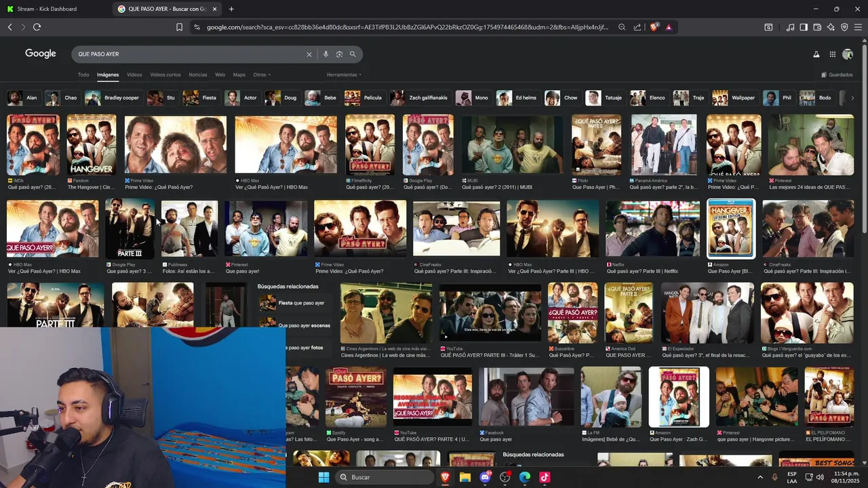The width and height of the screenshot is (868, 488).
Task: Open TikTok from the taskbar
Action: point(545,477)
